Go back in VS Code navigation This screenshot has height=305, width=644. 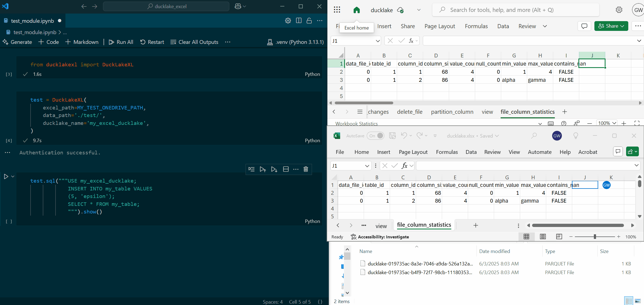point(84,6)
